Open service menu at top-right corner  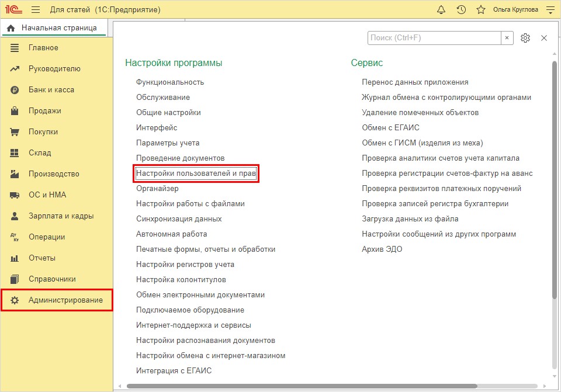click(550, 10)
